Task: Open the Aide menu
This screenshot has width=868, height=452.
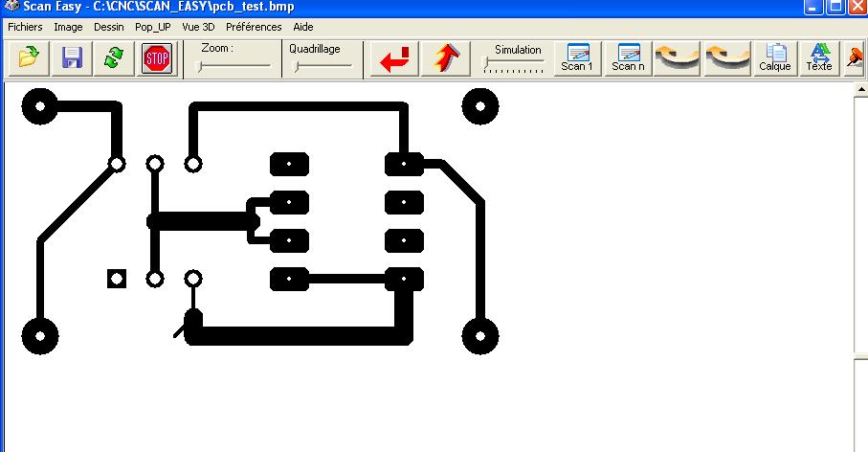Action: (x=302, y=27)
